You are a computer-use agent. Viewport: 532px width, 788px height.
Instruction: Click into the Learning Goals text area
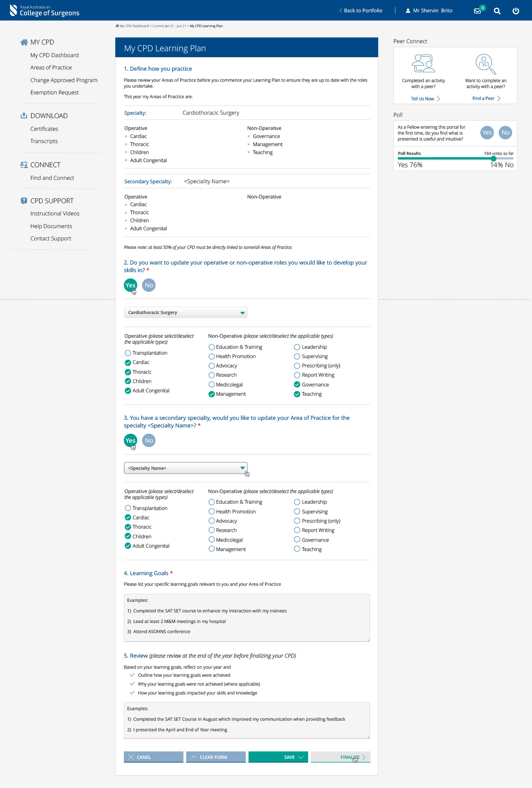247,618
